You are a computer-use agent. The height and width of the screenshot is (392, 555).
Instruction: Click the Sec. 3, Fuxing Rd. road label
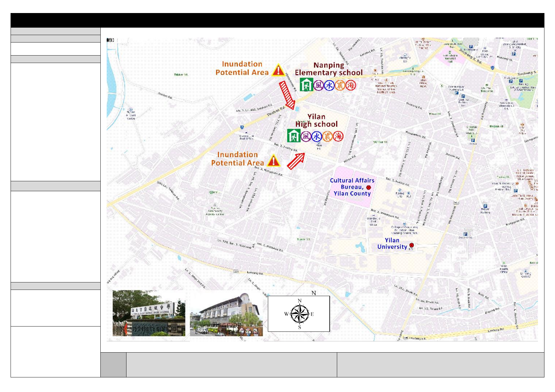286,147
